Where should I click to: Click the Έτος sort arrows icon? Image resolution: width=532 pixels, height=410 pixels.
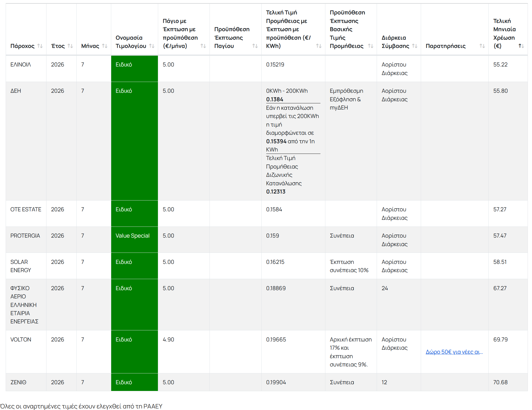click(70, 46)
